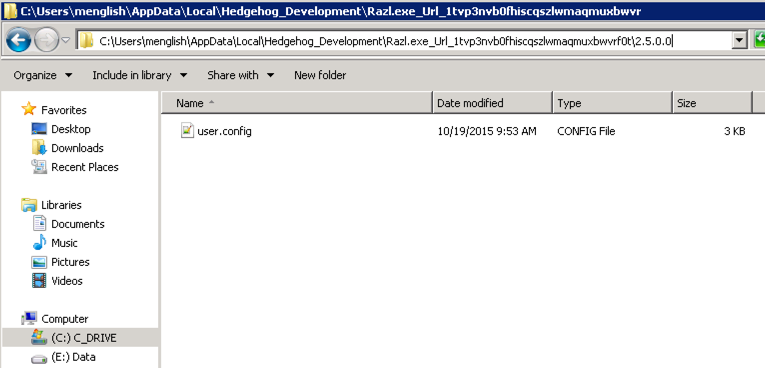Screen dimensions: 765x368
Task: Click the (E:) Data drive icon
Action: (x=39, y=358)
